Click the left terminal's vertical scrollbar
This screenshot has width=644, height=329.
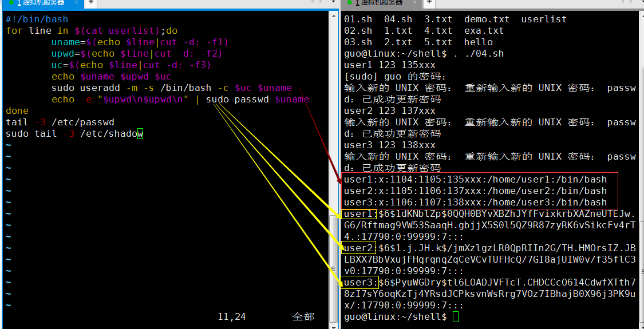(x=333, y=168)
